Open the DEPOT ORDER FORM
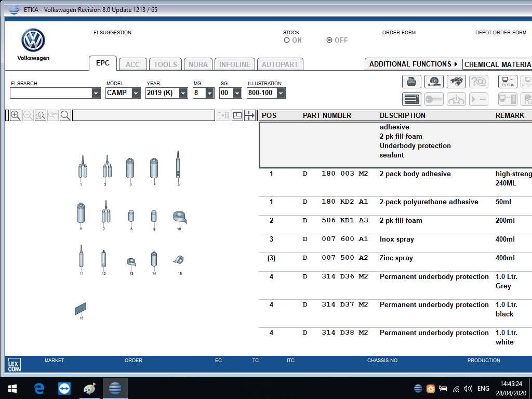Viewport: 532px width, 399px height. pos(501,33)
